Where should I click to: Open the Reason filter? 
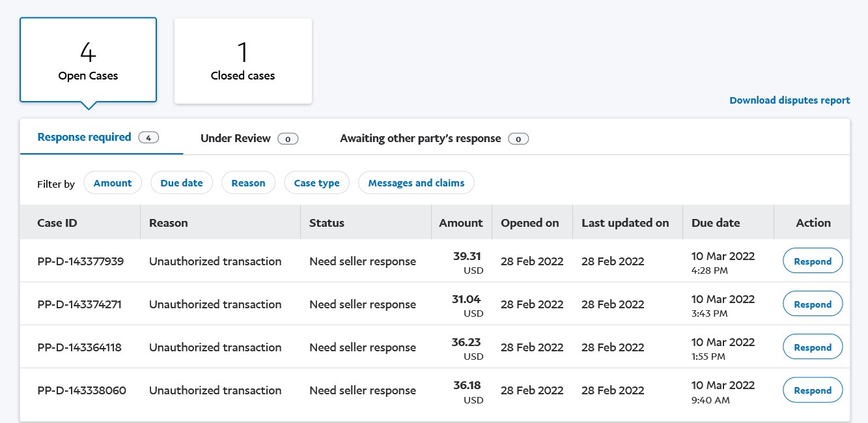(x=248, y=183)
